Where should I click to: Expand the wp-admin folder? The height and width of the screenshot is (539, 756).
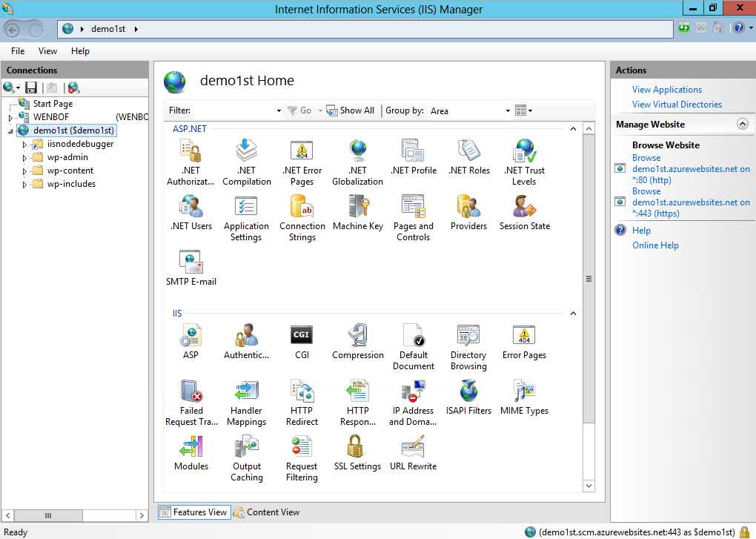(x=24, y=158)
